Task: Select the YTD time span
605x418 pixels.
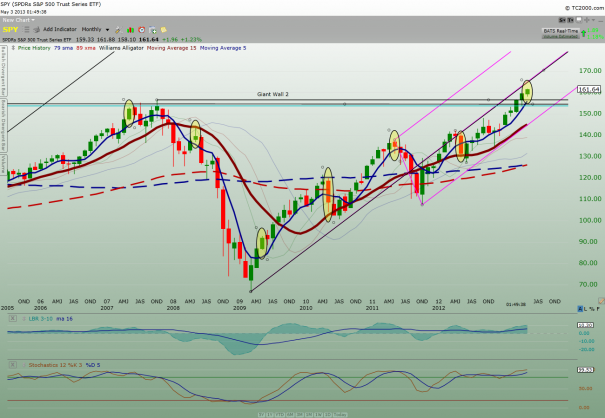Action: click(280, 415)
